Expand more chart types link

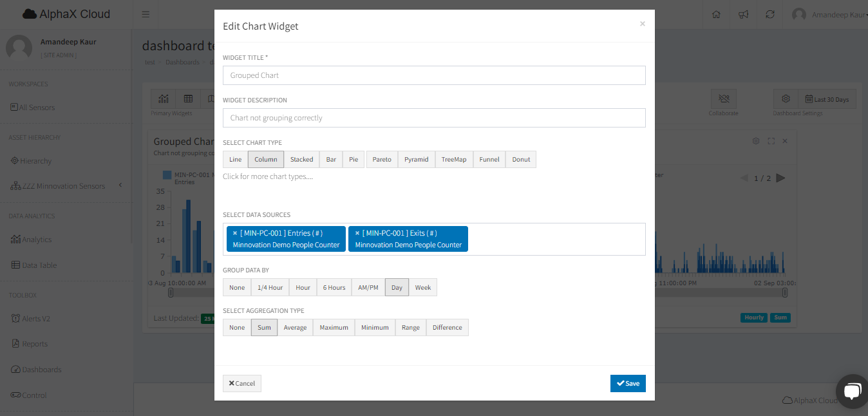click(268, 176)
